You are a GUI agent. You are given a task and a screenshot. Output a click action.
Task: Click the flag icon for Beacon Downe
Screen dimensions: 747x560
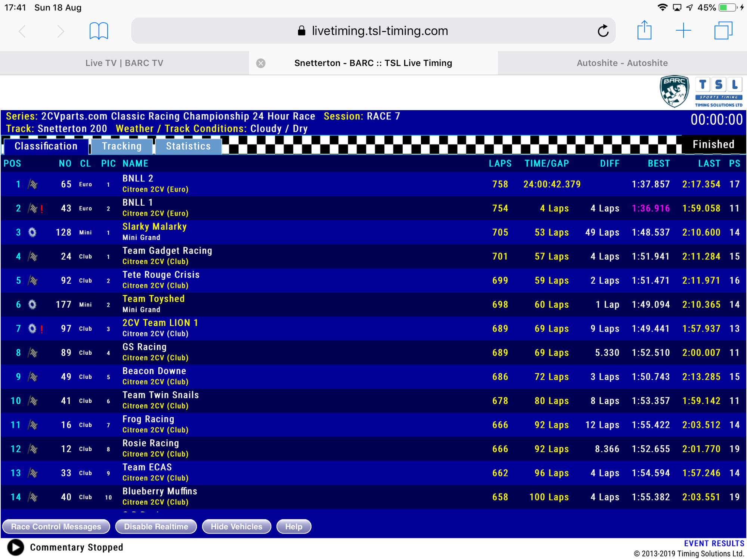(33, 377)
